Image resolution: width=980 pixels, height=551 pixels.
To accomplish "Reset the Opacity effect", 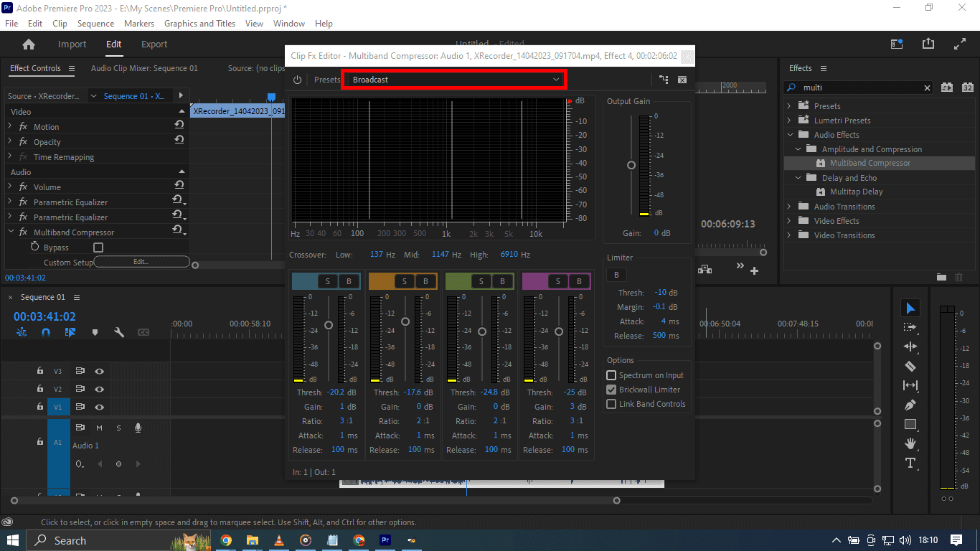I will tap(179, 140).
